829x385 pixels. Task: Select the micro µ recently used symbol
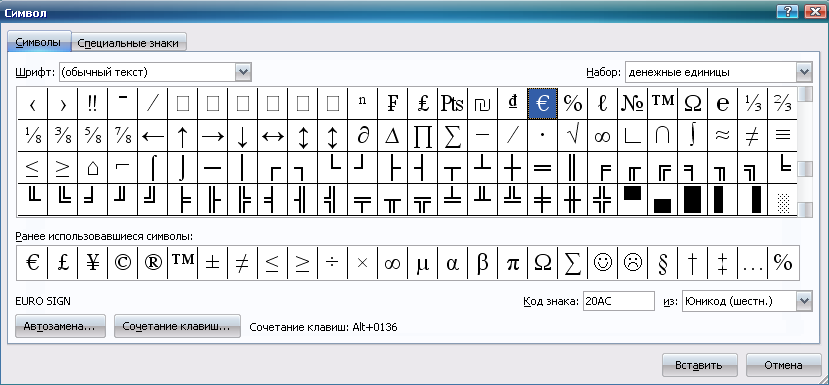tap(422, 263)
